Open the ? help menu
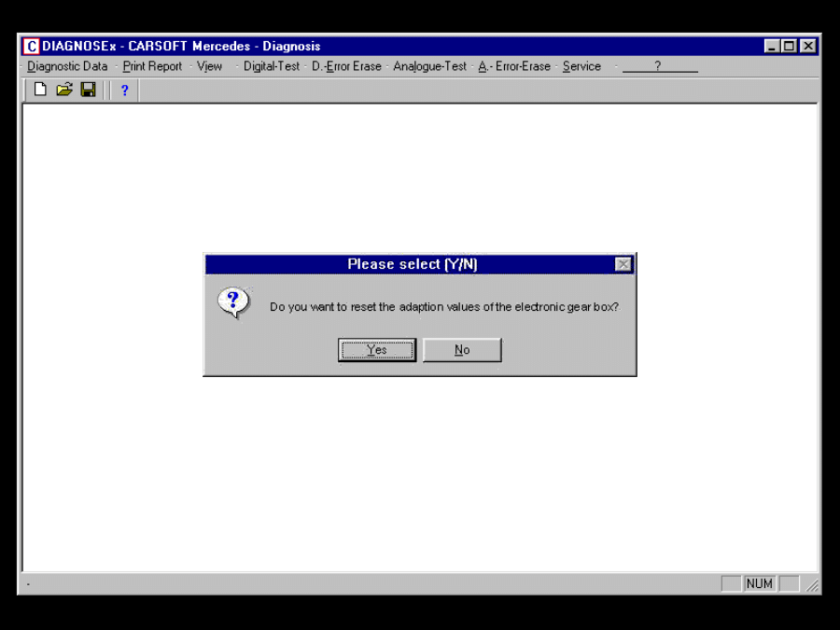Screen dimensions: 840x630 point(659,66)
